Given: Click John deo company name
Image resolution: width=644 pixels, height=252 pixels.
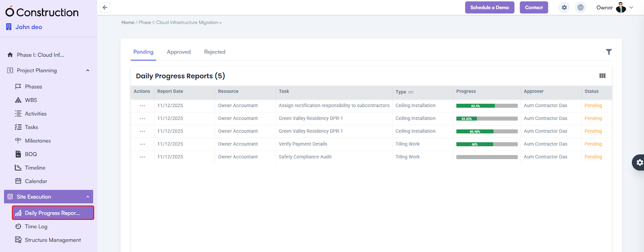Looking at the screenshot, I should coord(29,27).
